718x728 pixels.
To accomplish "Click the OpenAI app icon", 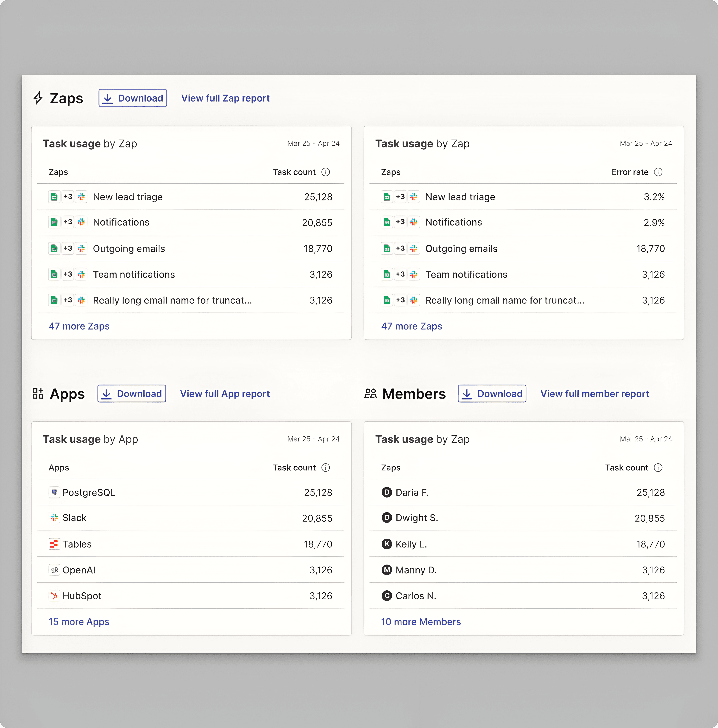I will pyautogui.click(x=54, y=570).
